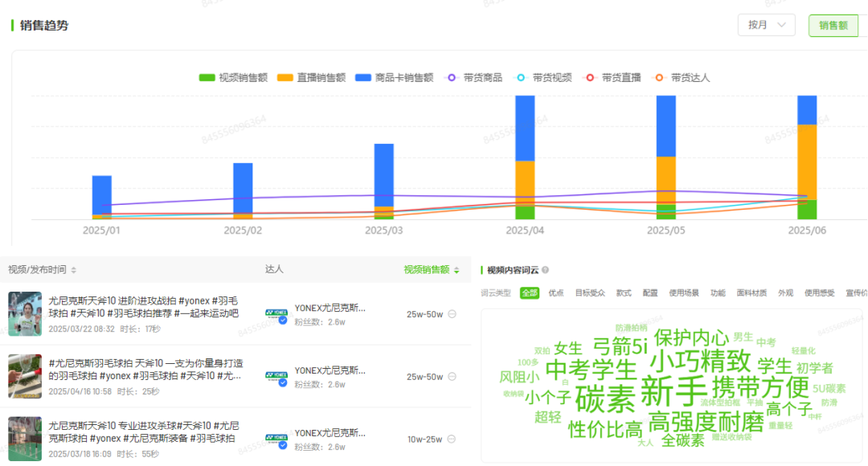Open YONEX尤尼克斯 account name in second row
The image size is (868, 466).
[x=330, y=371]
